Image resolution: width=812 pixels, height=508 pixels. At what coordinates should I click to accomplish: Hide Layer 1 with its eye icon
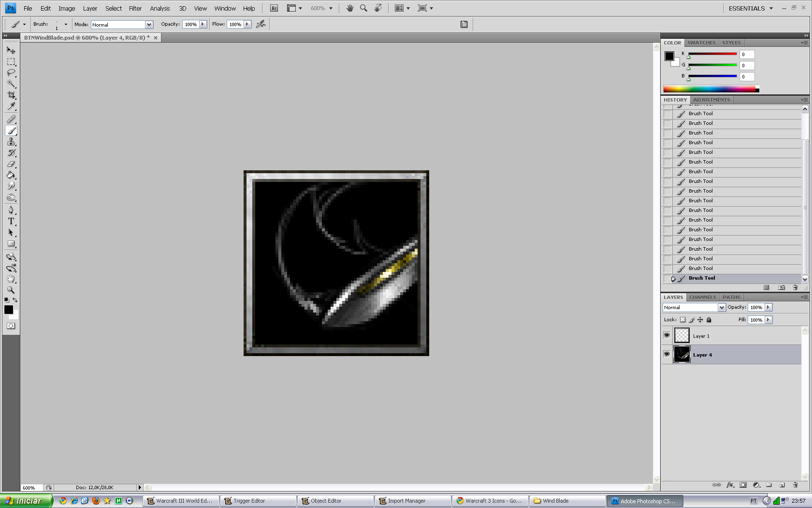[667, 335]
